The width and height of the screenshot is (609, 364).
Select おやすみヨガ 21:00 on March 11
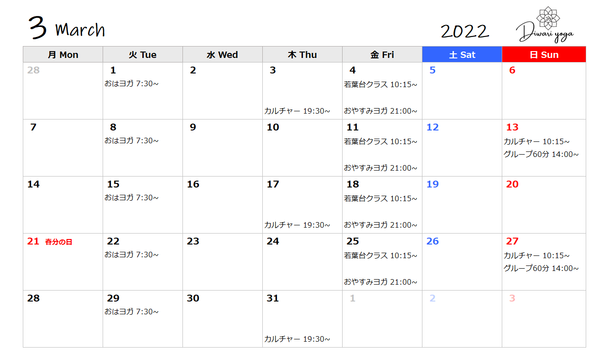coord(380,168)
